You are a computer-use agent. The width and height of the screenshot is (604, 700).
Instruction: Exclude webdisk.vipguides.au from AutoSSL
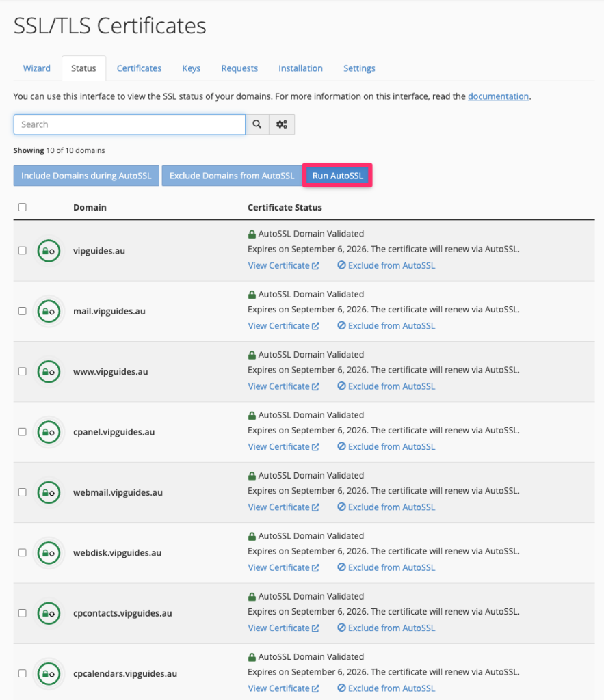pos(386,567)
